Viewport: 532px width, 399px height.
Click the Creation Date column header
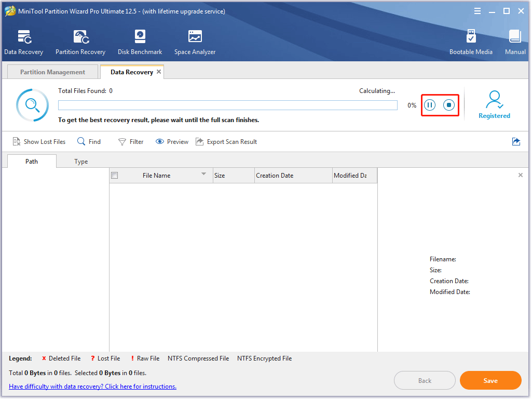293,176
